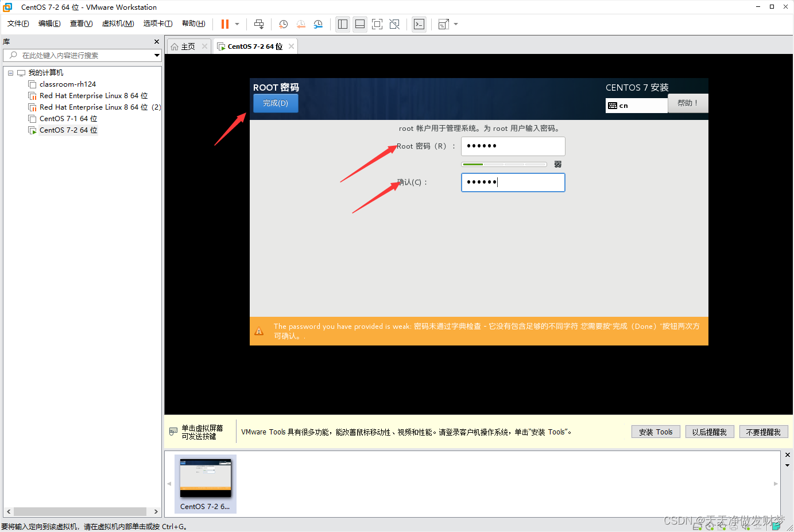
Task: Take a snapshot of the virtual machine
Action: (283, 24)
